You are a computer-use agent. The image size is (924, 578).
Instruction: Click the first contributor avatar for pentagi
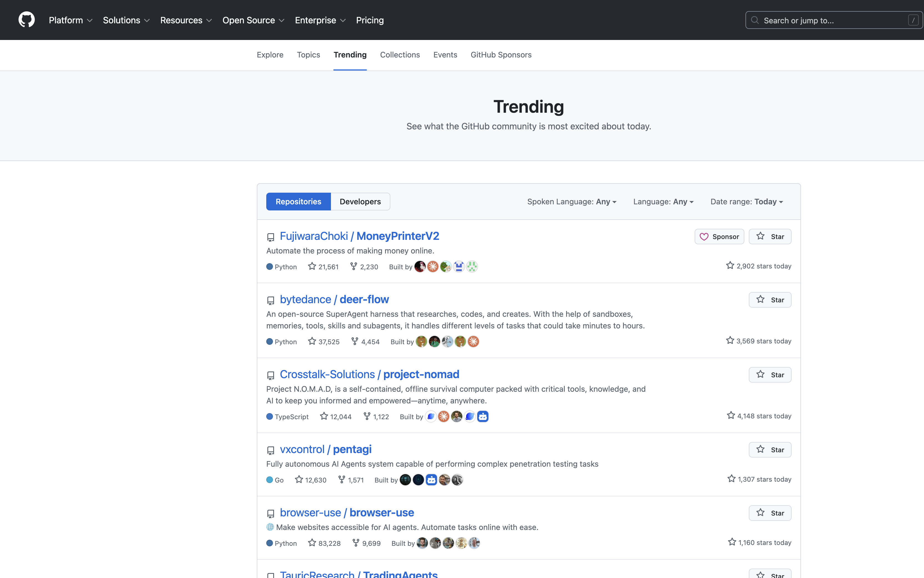405,480
